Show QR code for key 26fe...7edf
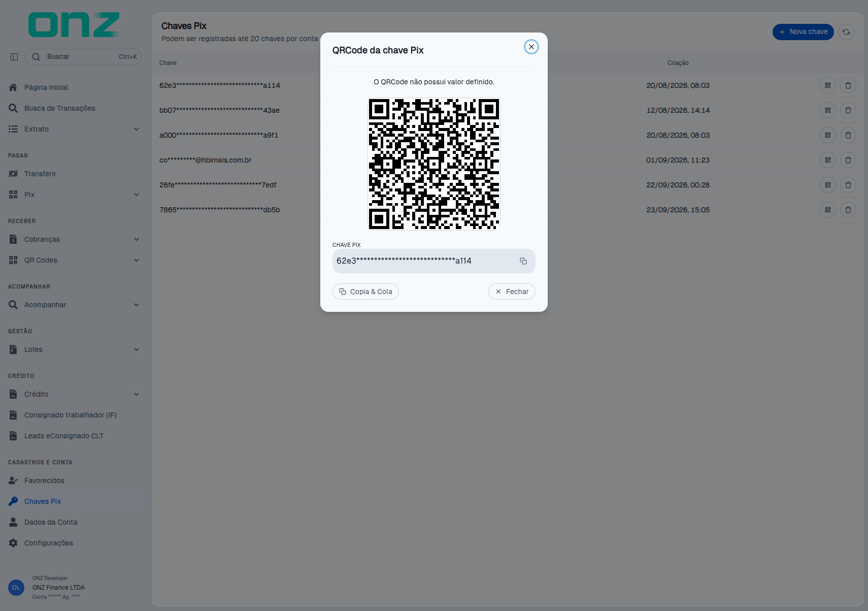 828,185
